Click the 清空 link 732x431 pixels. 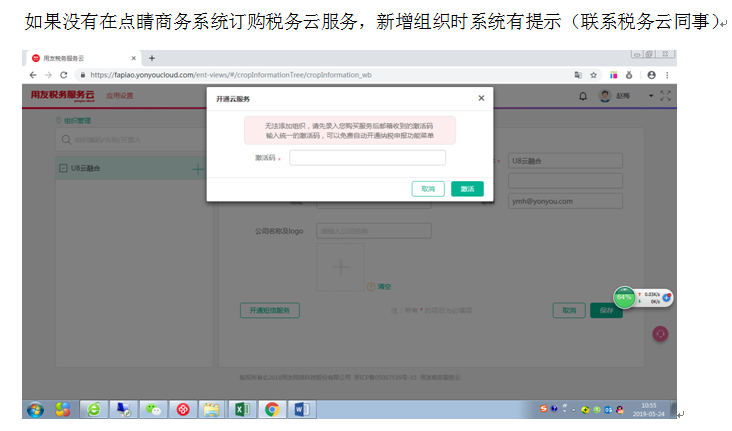384,286
